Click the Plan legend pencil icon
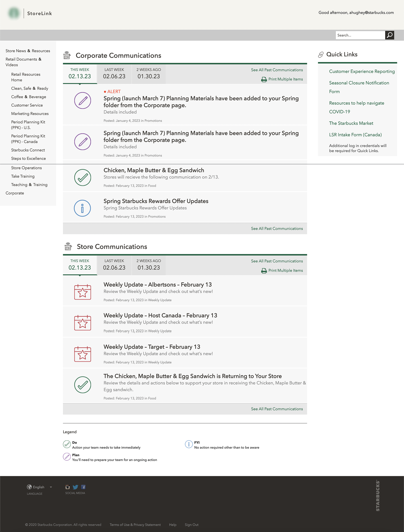 pyautogui.click(x=67, y=457)
